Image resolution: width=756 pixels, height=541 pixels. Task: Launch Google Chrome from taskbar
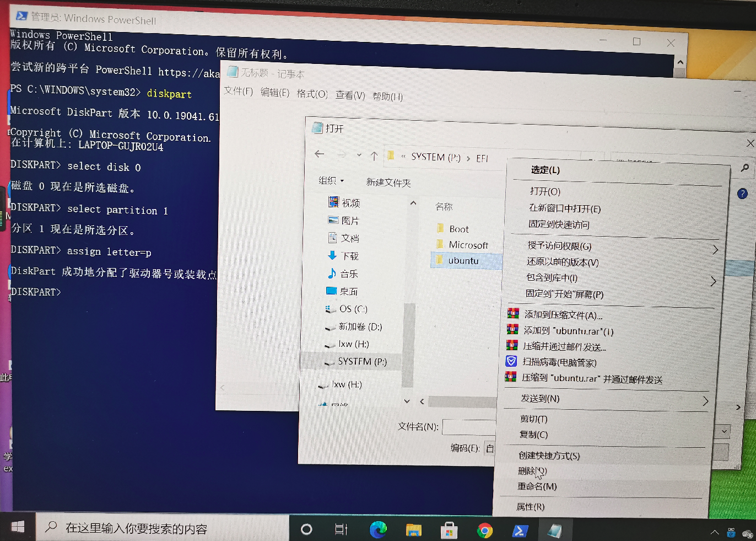point(485,531)
